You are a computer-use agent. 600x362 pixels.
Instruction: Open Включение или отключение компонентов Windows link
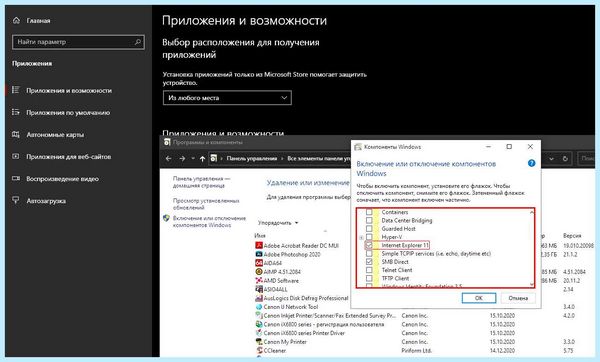209,222
